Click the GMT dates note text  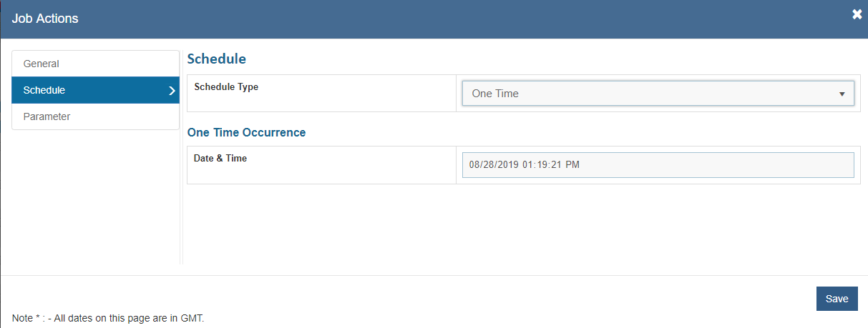click(x=108, y=318)
